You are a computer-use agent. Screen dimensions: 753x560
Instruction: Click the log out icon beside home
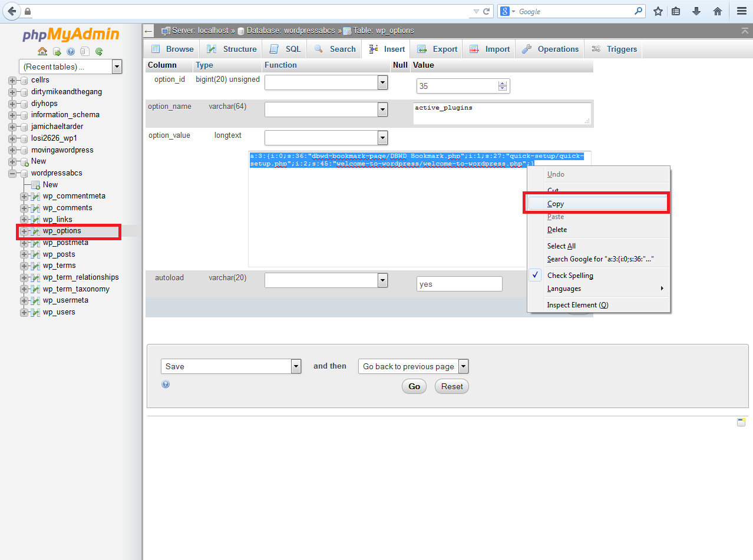pyautogui.click(x=57, y=51)
